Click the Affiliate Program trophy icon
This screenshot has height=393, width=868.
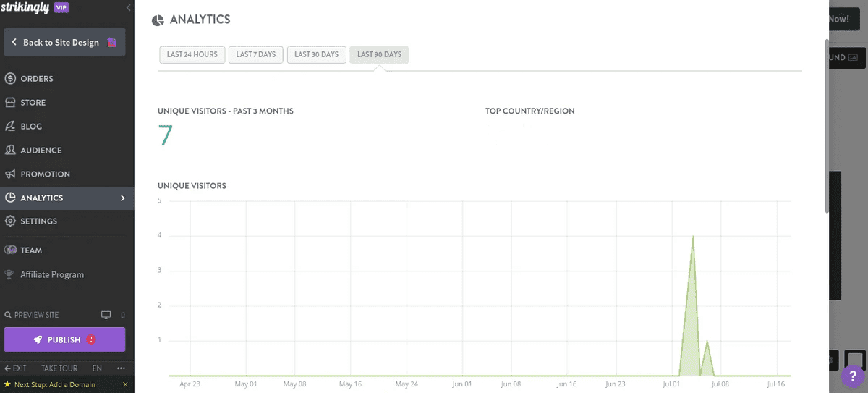pos(9,274)
